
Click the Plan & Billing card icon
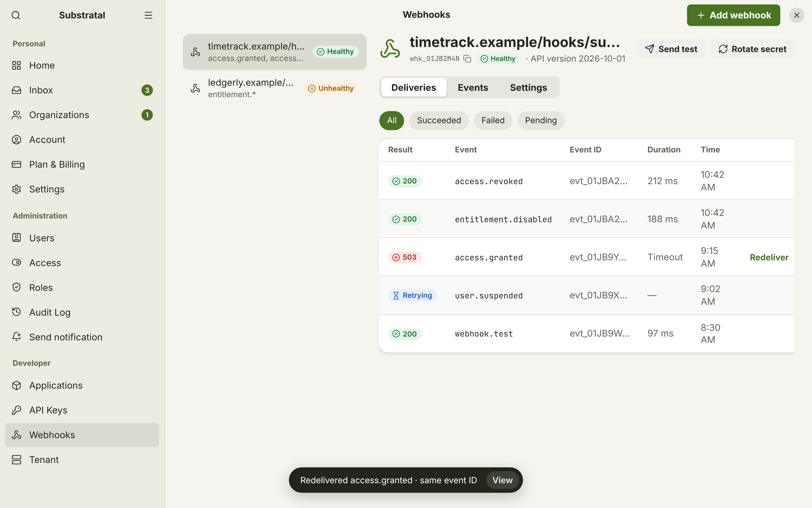(x=16, y=164)
